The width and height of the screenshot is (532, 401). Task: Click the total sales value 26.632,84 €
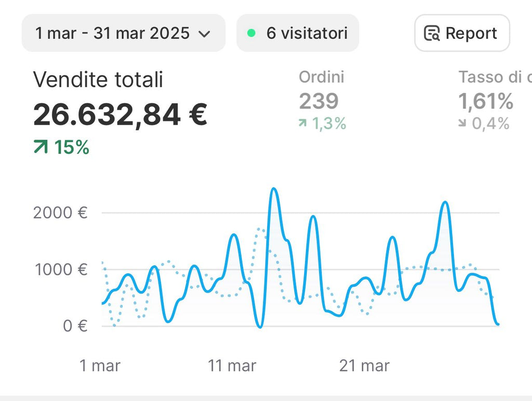click(121, 114)
